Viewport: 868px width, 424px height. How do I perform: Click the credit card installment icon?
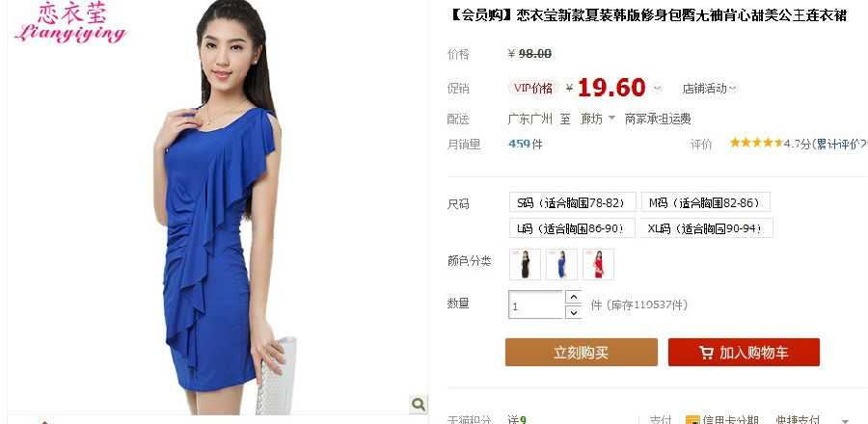point(692,420)
